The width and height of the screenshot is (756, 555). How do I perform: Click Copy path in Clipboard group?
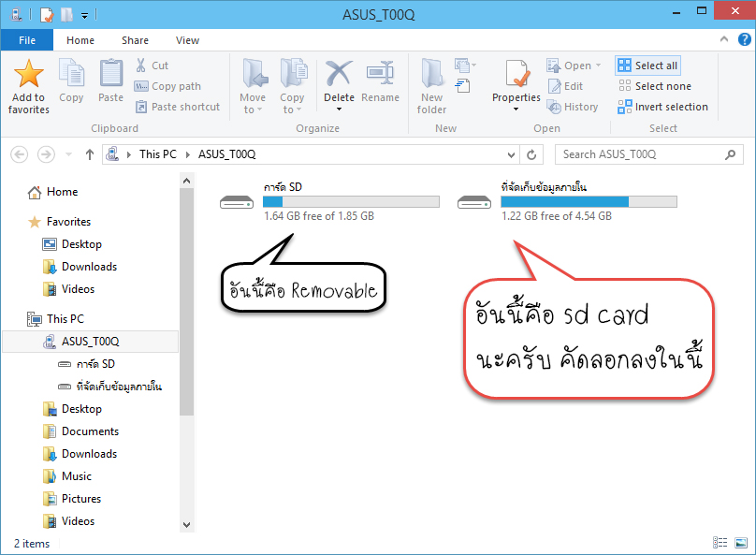coord(167,86)
